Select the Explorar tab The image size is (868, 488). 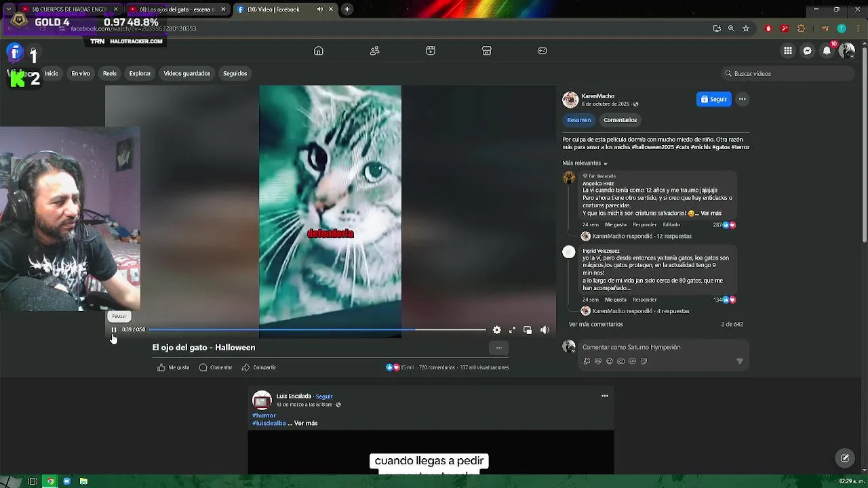pos(140,73)
